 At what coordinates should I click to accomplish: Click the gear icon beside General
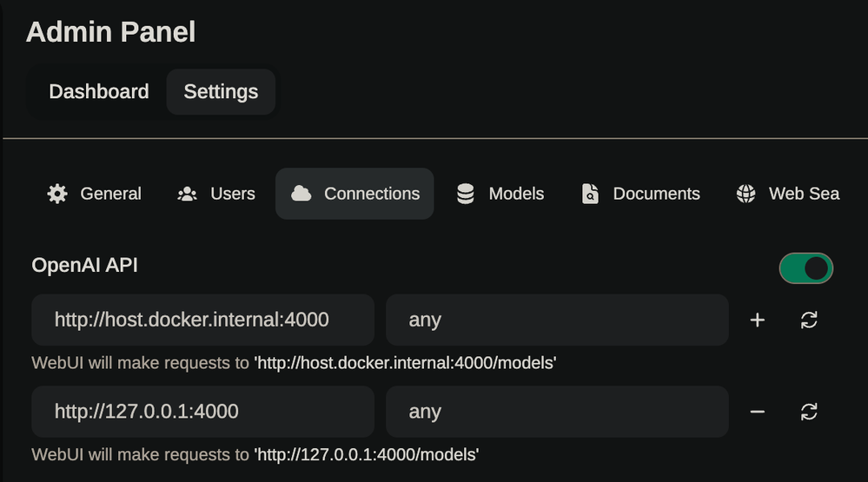click(57, 194)
